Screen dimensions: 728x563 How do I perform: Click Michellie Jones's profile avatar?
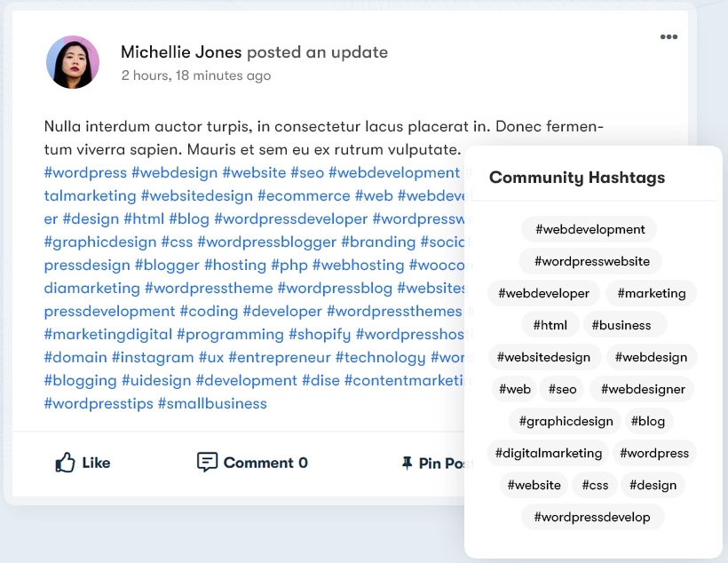point(73,62)
